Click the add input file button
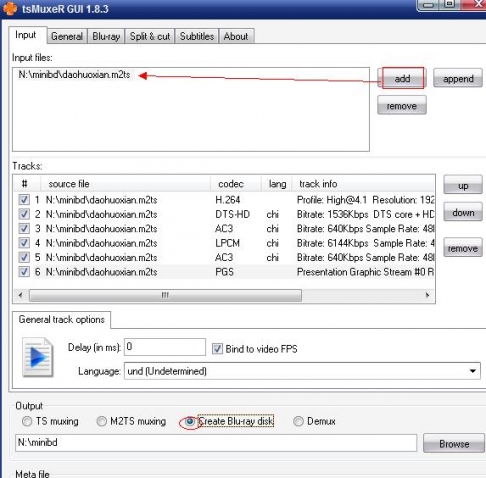The width and height of the screenshot is (486, 478). (x=402, y=78)
